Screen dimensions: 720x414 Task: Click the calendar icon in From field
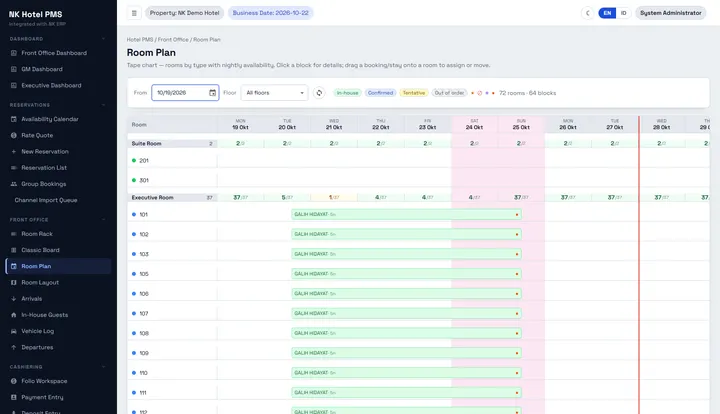(x=213, y=93)
